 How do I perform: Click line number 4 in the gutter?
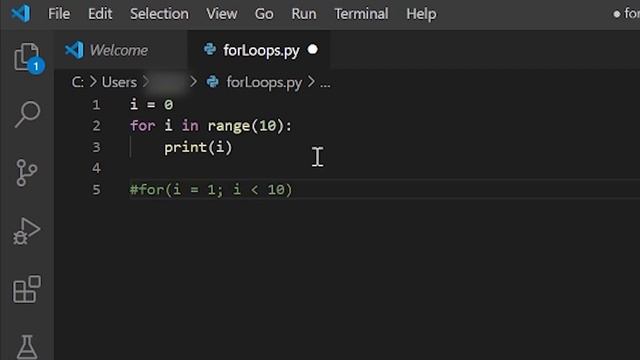(96, 168)
